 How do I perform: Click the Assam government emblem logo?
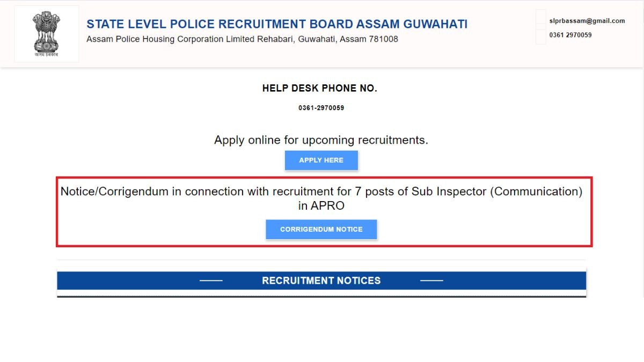coord(46,31)
